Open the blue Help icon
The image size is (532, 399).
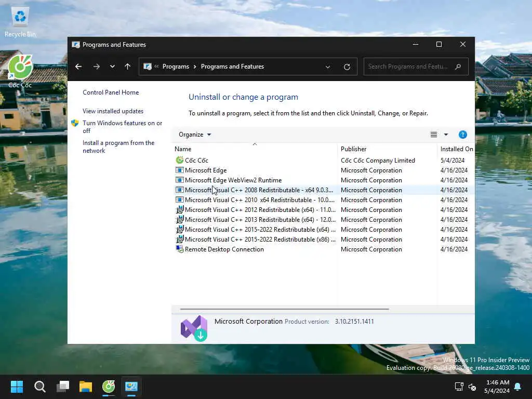tap(462, 135)
